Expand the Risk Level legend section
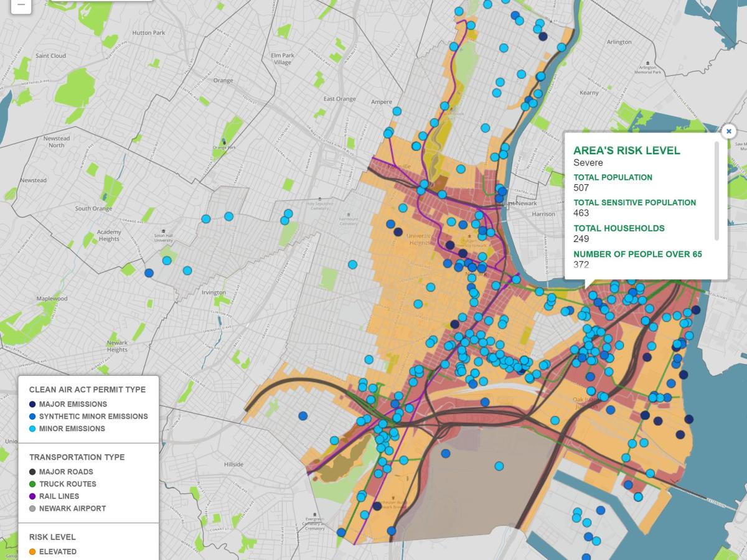The width and height of the screenshot is (747, 560). [54, 536]
